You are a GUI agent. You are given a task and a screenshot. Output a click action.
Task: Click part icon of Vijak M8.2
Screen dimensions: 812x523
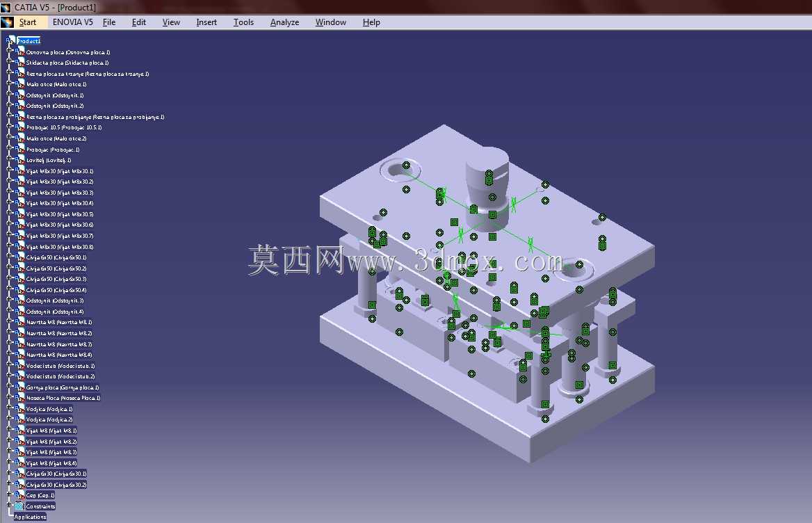pyautogui.click(x=19, y=441)
